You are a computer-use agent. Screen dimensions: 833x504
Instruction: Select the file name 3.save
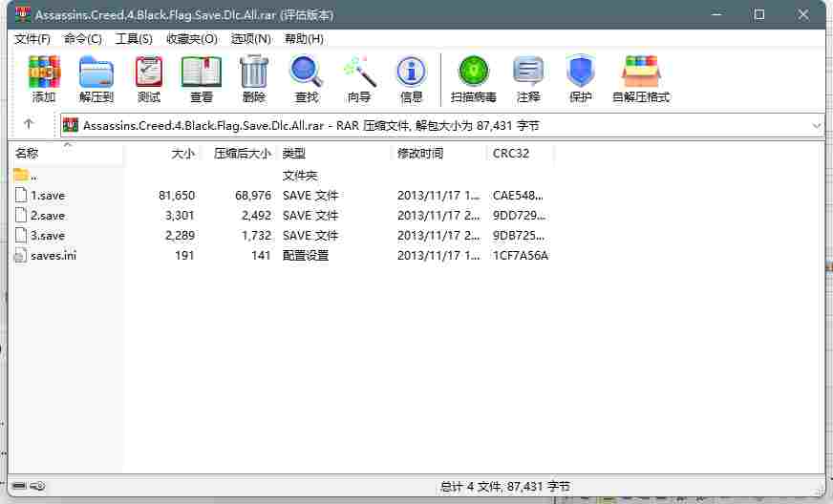tap(48, 235)
